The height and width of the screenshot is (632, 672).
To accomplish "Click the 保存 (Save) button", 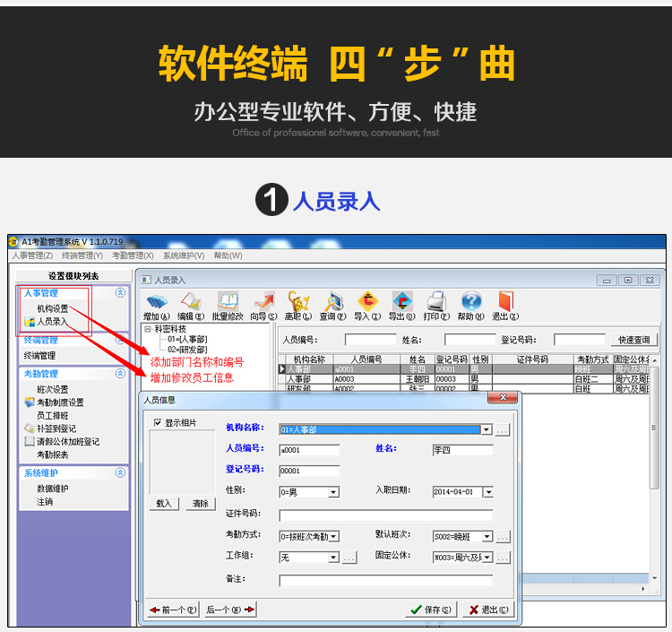I will (x=430, y=610).
